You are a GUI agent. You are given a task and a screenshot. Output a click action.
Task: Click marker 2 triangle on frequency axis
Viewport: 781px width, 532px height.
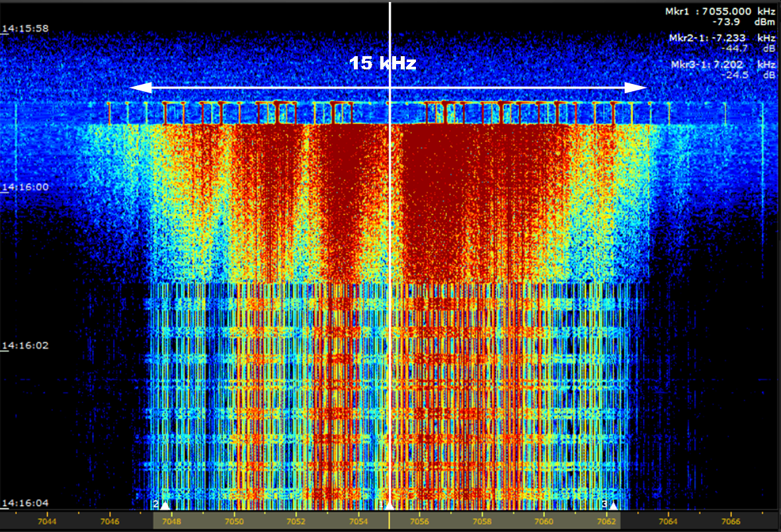pyautogui.click(x=165, y=506)
